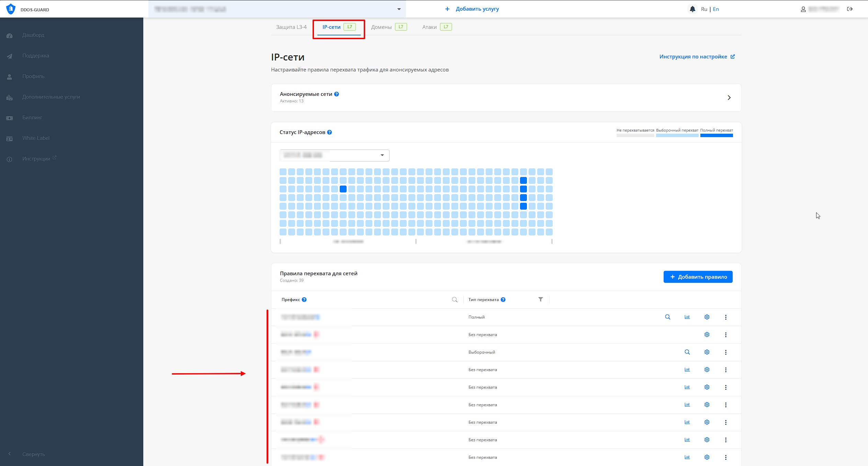The height and width of the screenshot is (466, 868).
Task: Open Инструкция по настройке link
Action: click(697, 57)
